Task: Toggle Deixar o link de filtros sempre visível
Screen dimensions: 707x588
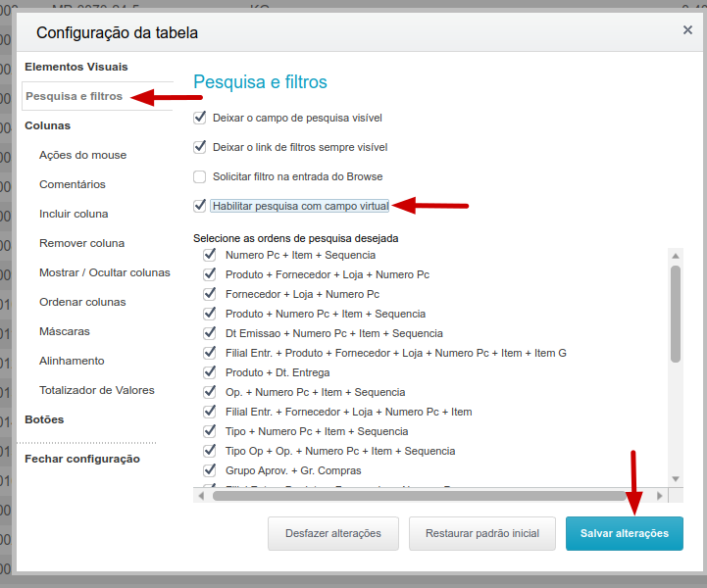Action: tap(200, 147)
